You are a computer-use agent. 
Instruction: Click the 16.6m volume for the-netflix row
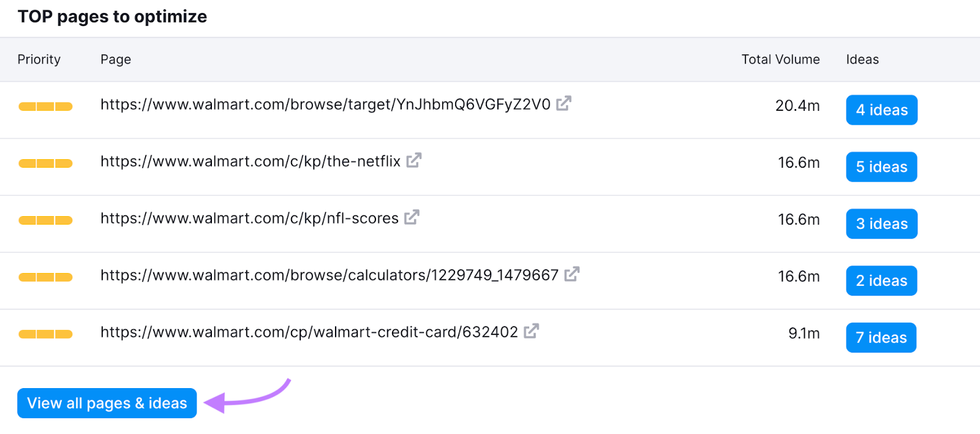pos(799,163)
